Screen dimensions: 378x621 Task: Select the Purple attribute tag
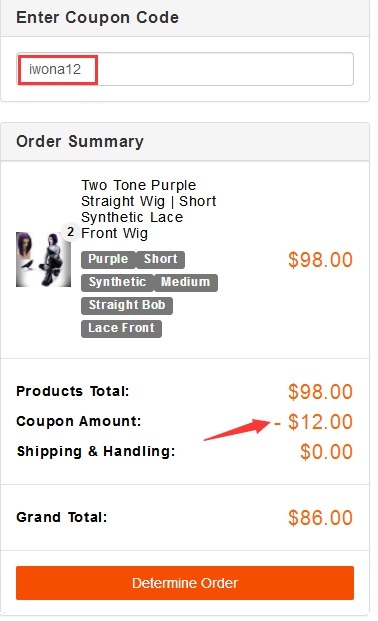click(x=108, y=259)
